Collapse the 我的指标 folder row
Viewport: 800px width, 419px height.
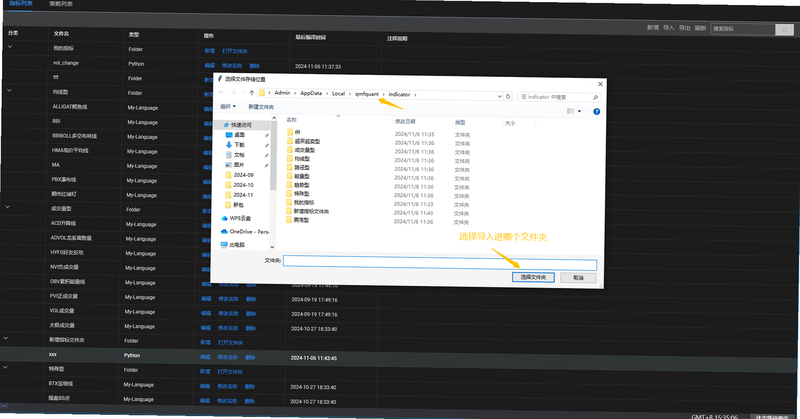coord(10,47)
